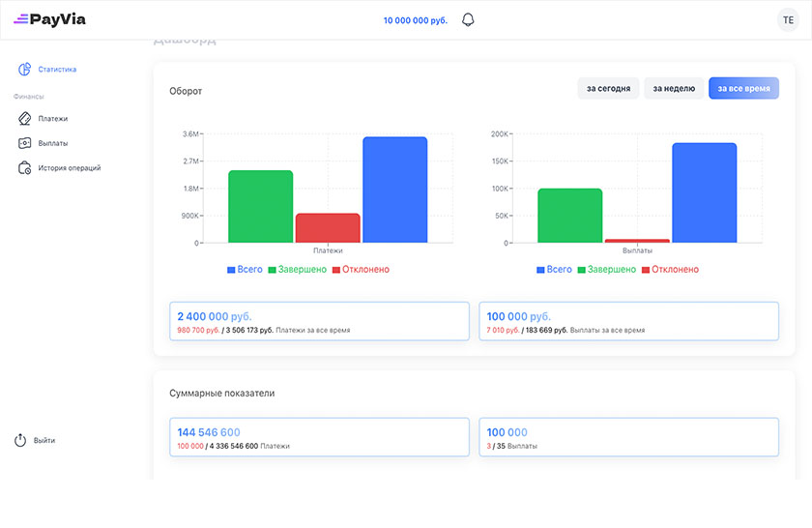
Task: Click blue Всего swatch in Выплаты legend
Action: point(541,270)
